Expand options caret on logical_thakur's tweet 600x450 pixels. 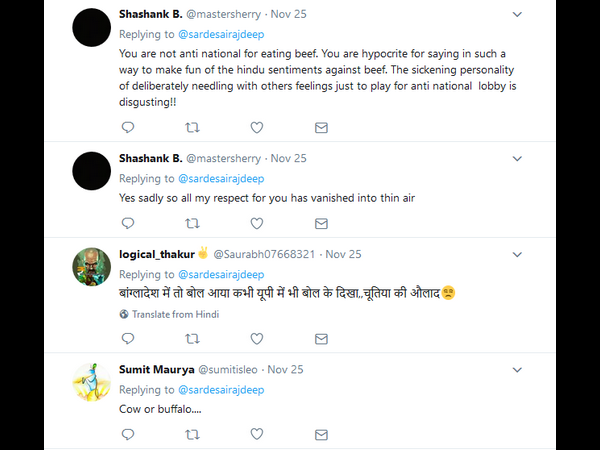point(517,254)
